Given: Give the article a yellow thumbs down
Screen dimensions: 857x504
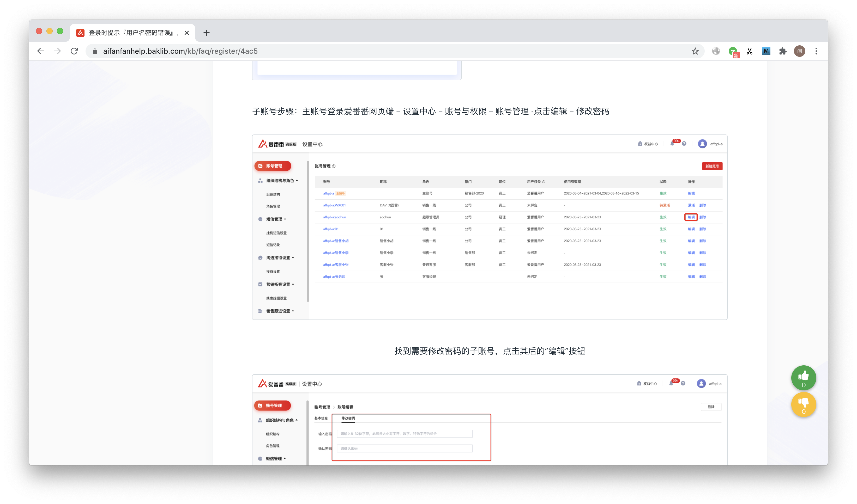Looking at the screenshot, I should click(x=803, y=404).
